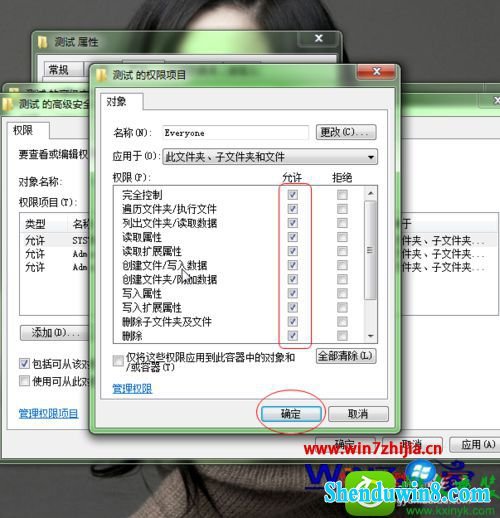Viewport: 500px width, 518px height.
Task: Click folder icon in 测试 的权限项目 title bar
Action: [x=101, y=75]
